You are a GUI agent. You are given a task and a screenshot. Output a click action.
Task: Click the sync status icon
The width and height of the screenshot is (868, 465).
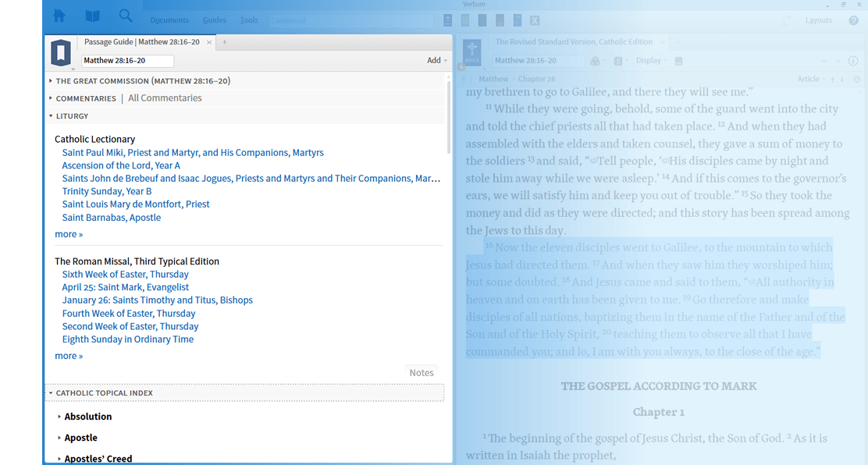[787, 20]
